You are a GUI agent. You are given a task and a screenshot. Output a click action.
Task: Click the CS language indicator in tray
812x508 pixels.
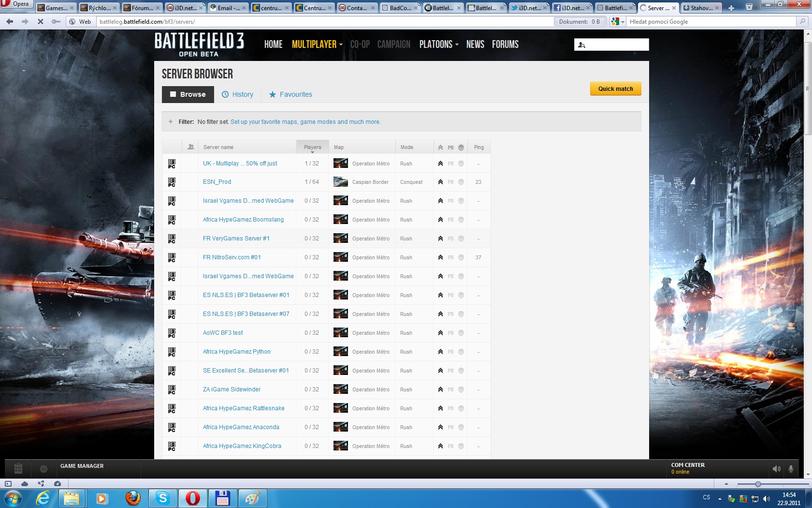pyautogui.click(x=707, y=497)
